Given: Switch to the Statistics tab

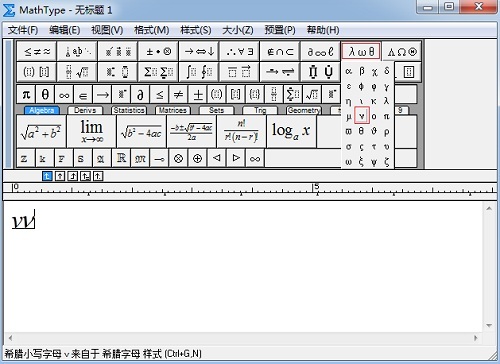Looking at the screenshot, I should 129,110.
